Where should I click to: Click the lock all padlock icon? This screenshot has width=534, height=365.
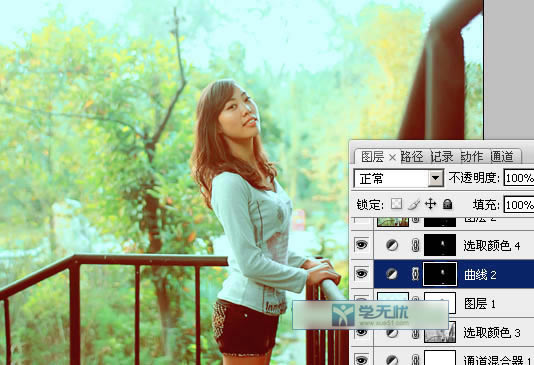coord(447,204)
